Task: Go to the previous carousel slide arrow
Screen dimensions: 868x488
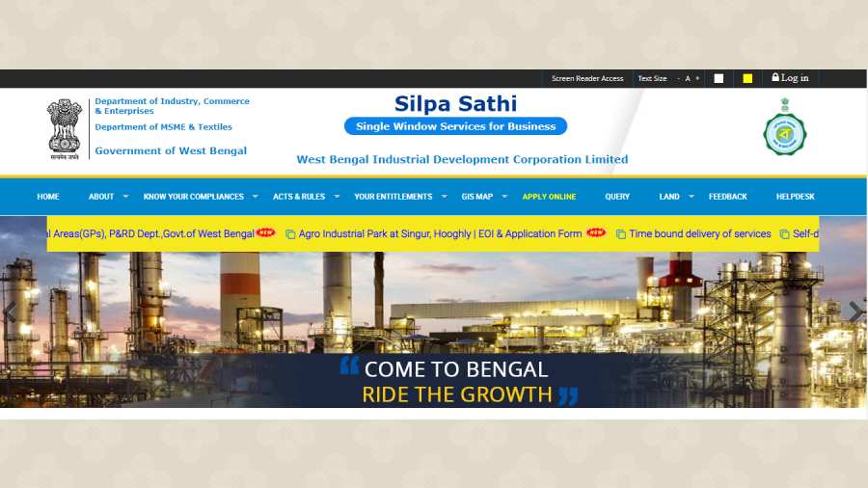Action: coord(10,312)
